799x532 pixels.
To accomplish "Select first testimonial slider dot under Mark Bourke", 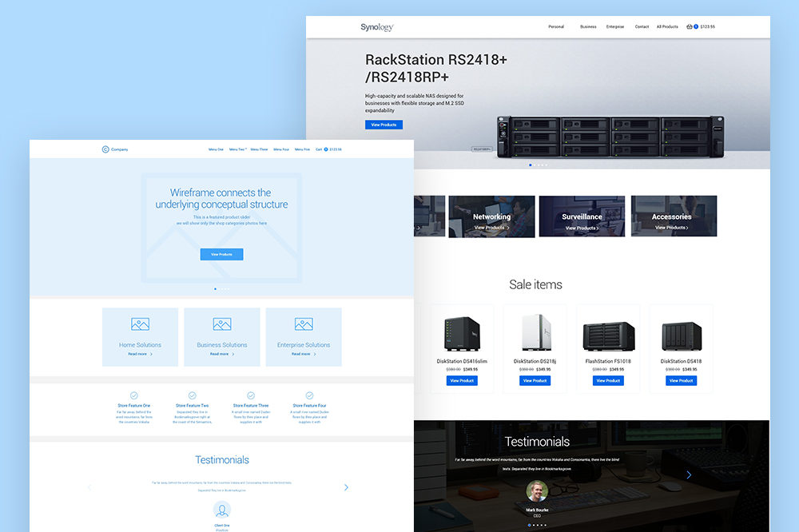I will (530, 525).
